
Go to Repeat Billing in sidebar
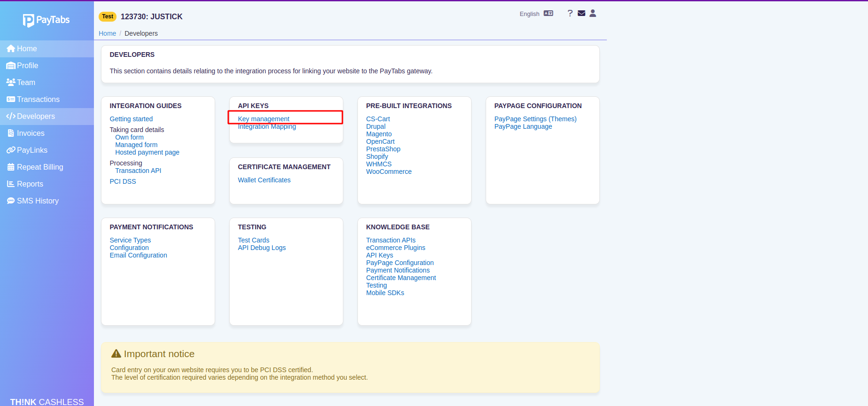pyautogui.click(x=47, y=167)
